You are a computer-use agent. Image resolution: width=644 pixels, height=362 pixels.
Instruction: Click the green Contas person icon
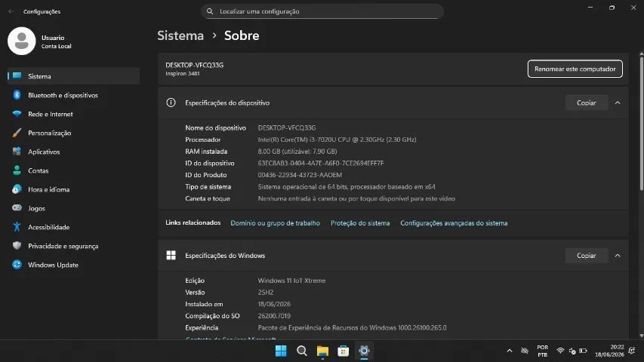(17, 170)
